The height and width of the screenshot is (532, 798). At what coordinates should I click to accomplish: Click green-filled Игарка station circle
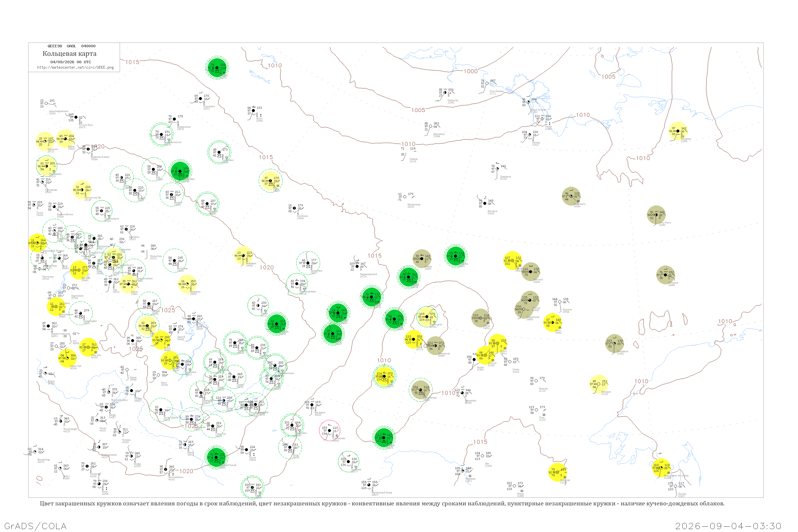pos(217,68)
